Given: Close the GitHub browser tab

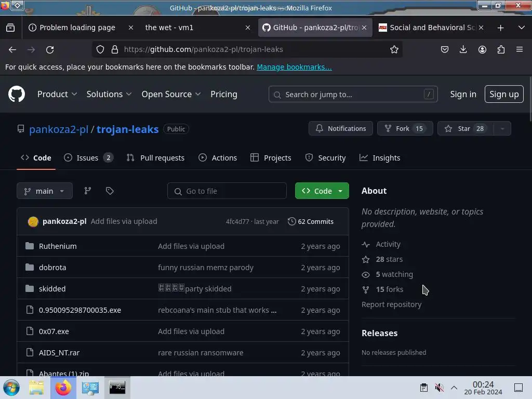Looking at the screenshot, I should [364, 28].
